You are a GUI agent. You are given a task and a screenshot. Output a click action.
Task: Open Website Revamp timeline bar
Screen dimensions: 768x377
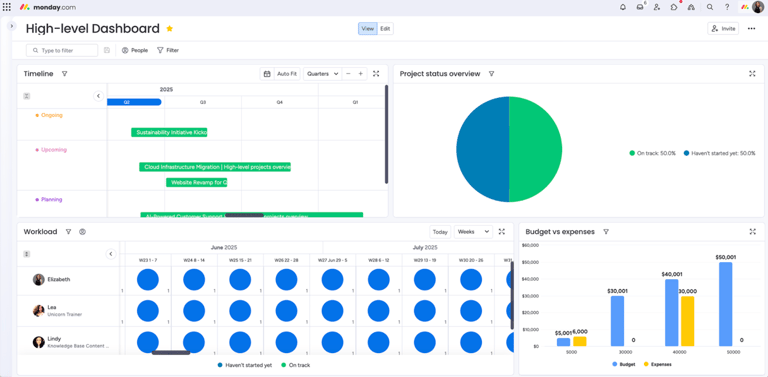pyautogui.click(x=196, y=182)
